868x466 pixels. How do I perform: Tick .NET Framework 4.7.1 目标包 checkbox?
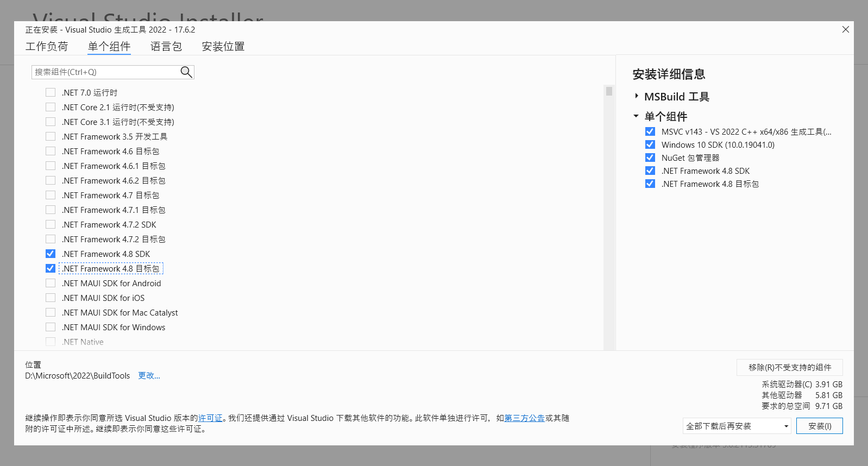coord(51,210)
